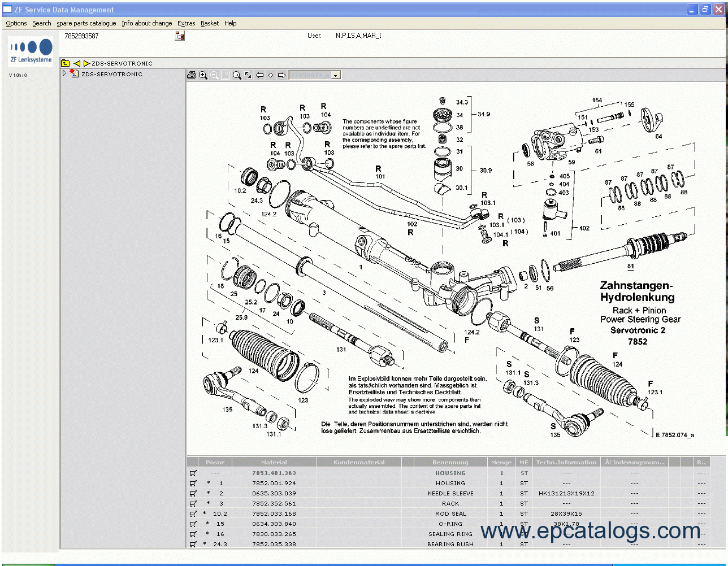Add O-RING row to basket
Screen dimensions: 728x566
(193, 524)
